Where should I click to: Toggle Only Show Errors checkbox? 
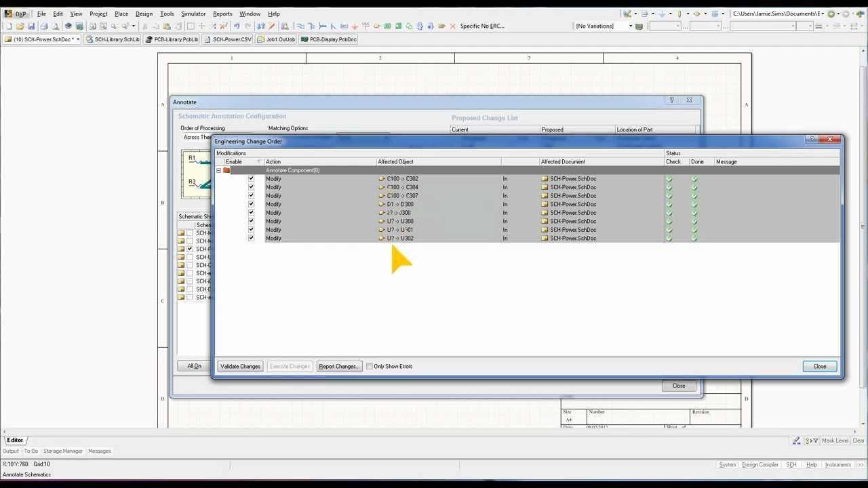click(370, 367)
